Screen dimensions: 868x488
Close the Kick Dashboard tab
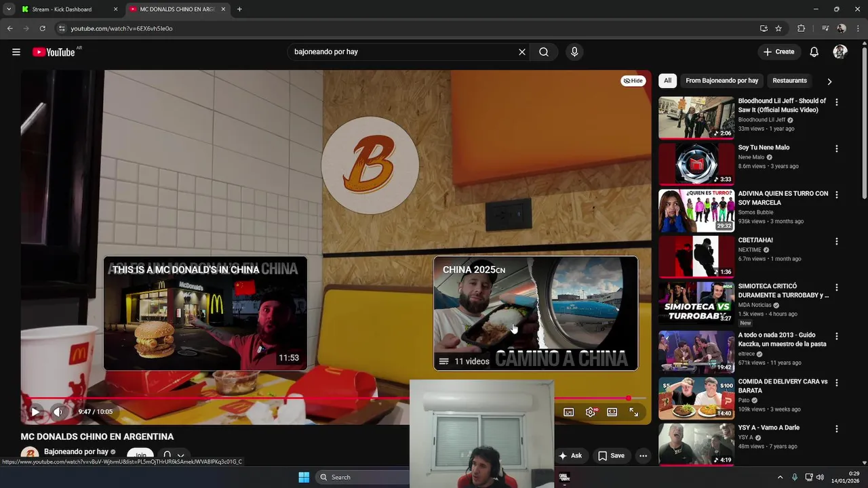coord(115,9)
